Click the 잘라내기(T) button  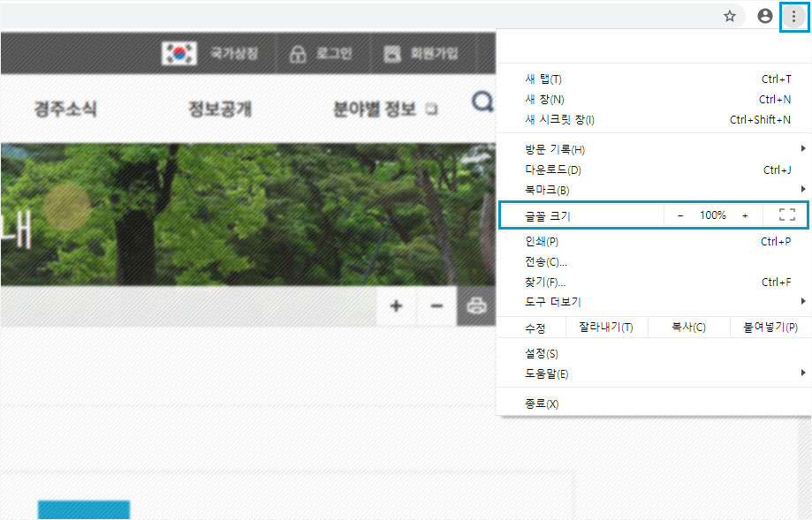point(606,328)
